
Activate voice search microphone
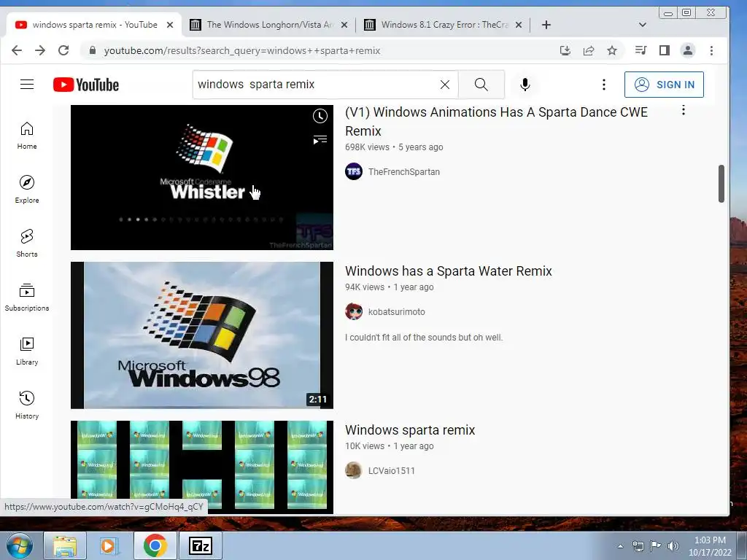click(525, 85)
